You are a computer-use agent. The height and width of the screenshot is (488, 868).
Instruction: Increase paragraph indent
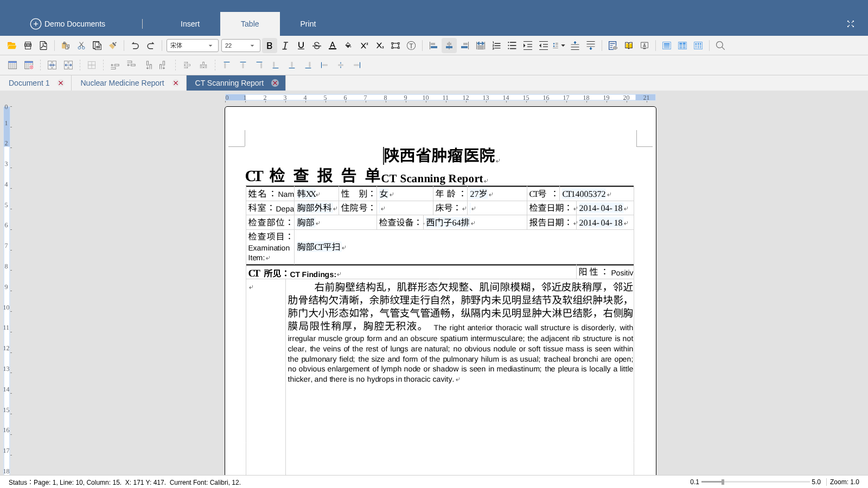(x=528, y=46)
